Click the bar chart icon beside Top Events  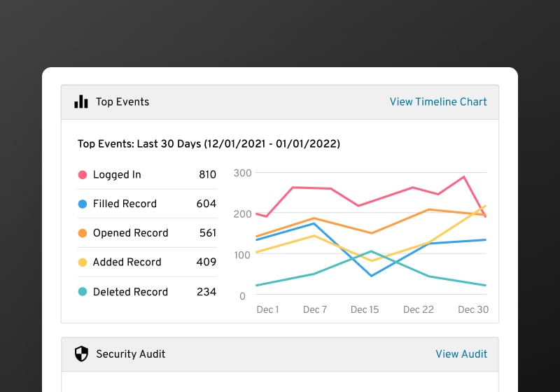tap(81, 102)
